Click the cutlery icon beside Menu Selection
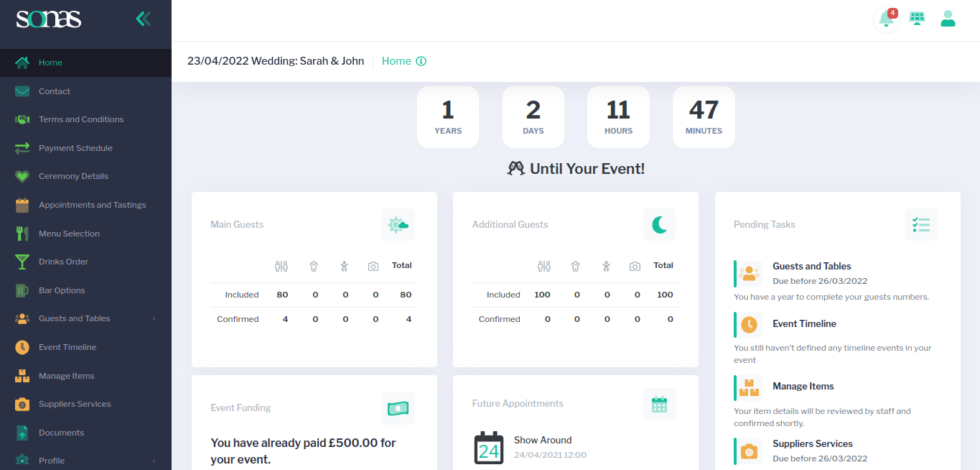Image resolution: width=980 pixels, height=470 pixels. point(22,234)
